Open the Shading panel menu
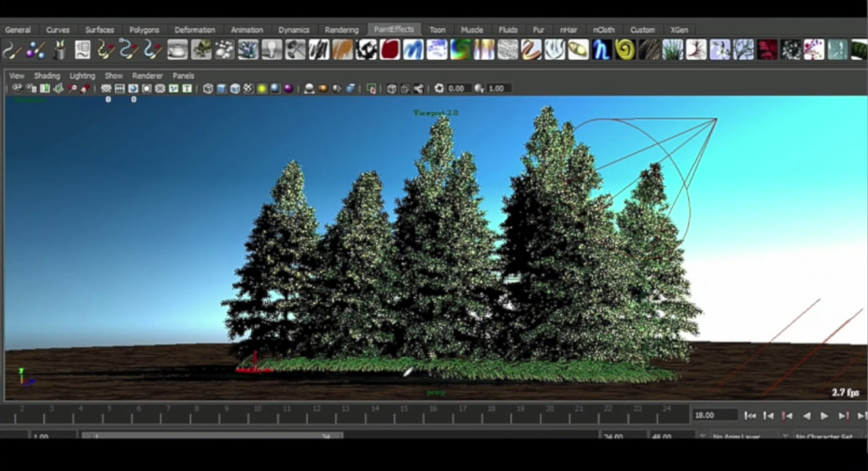Image resolution: width=868 pixels, height=471 pixels. [47, 76]
